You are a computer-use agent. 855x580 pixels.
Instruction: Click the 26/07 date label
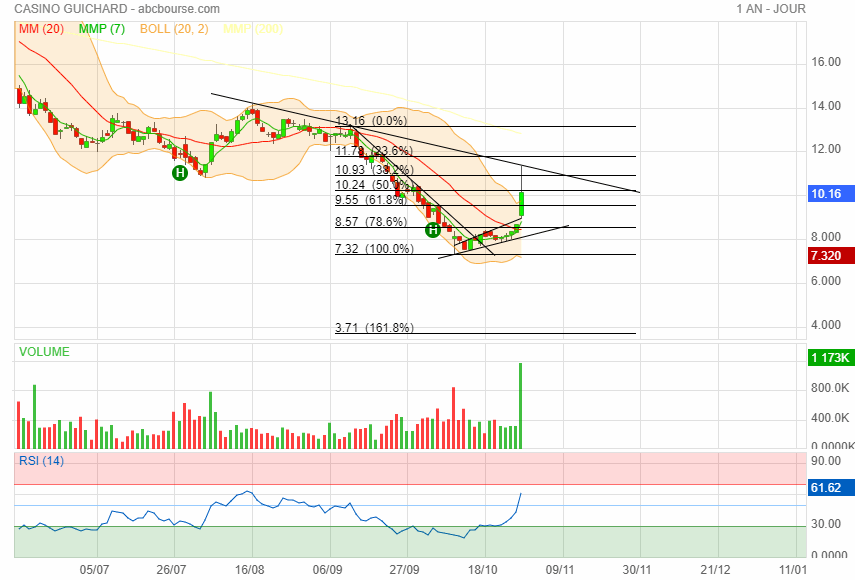point(172,570)
